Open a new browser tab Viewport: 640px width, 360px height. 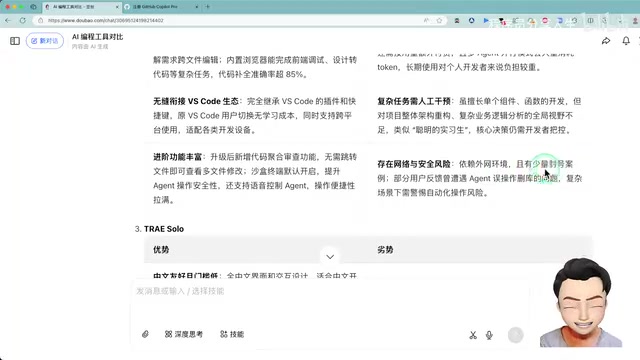pos(207,7)
